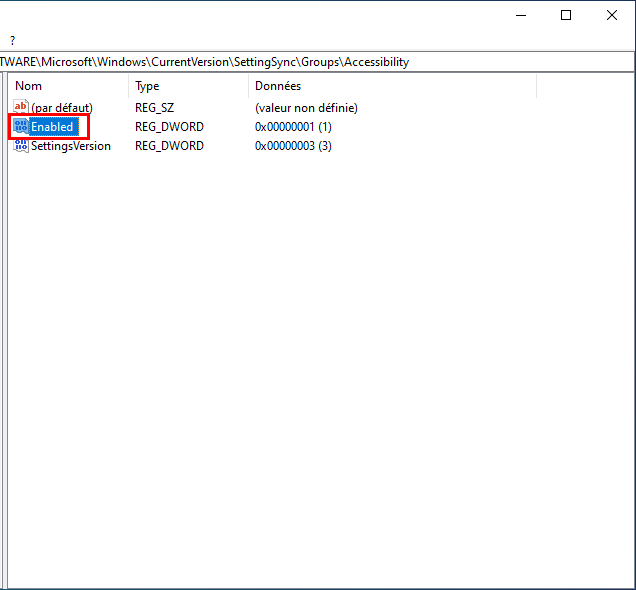
Task: Click REG_DWORD type in the Enabled row
Action: [x=169, y=127]
